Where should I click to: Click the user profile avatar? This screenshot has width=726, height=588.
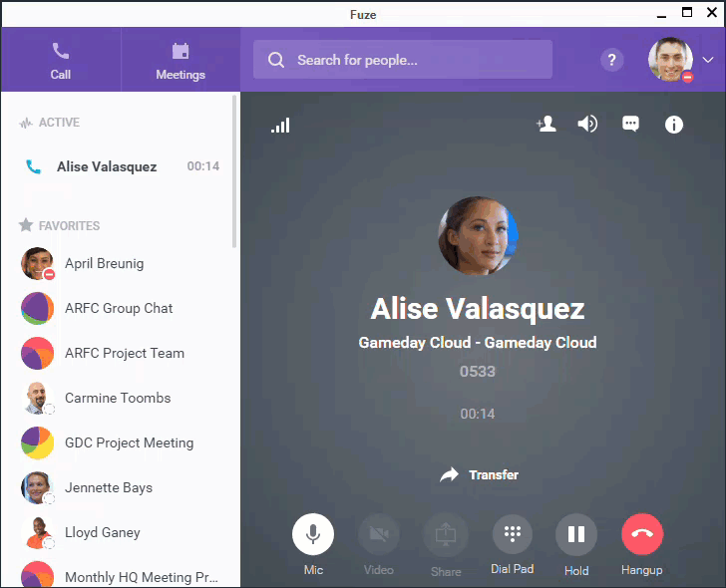click(670, 60)
